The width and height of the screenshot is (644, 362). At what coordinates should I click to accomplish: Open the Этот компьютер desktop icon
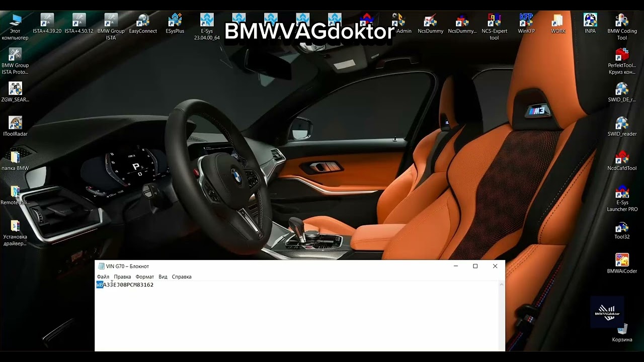(x=15, y=26)
